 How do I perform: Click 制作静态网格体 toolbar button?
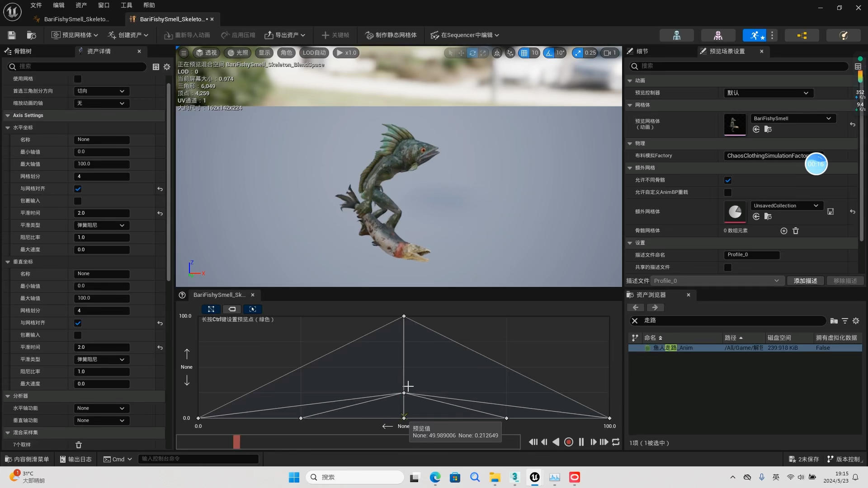(391, 35)
